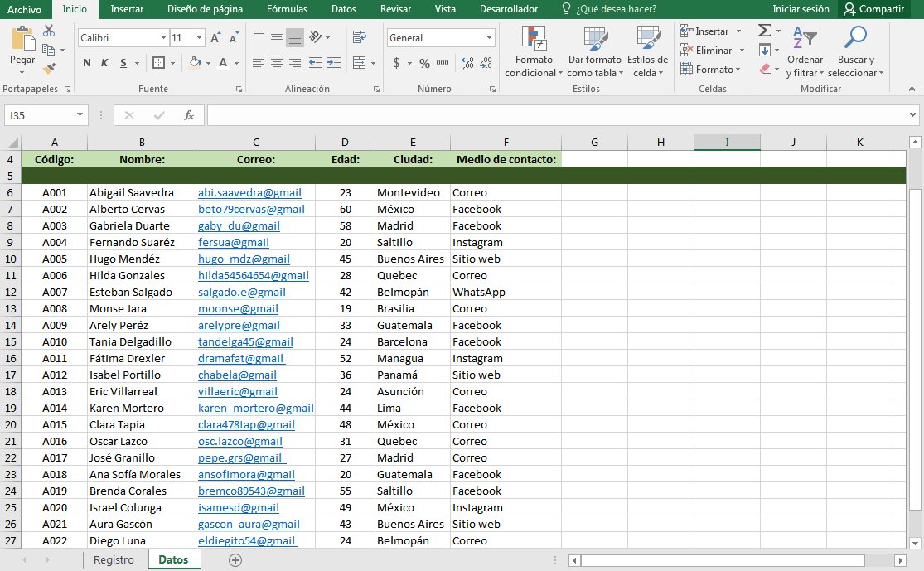Screen dimensions: 924x571
Task: Click the font color A icon
Action: 223,62
